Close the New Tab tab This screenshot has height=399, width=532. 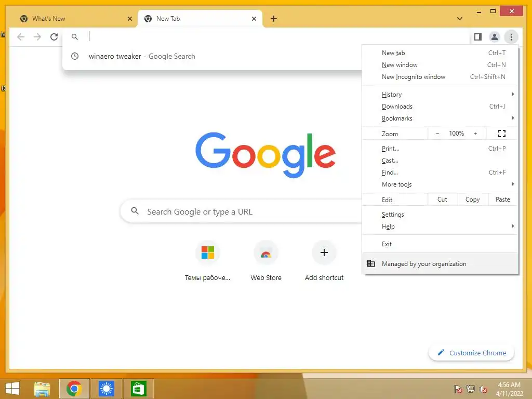(254, 19)
